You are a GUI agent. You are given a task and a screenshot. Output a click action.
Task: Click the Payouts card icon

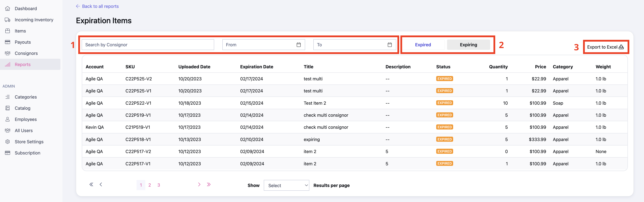8,42
